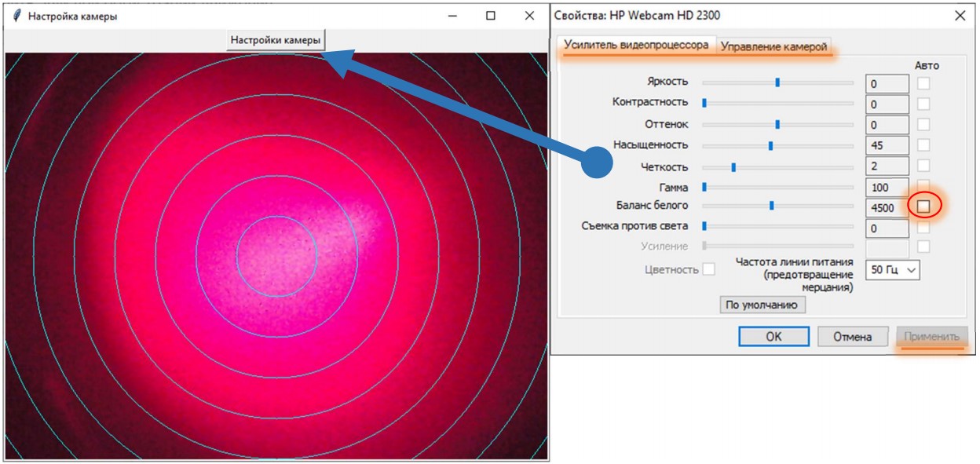Viewport: 980px width, 464px height.
Task: Click the Съемка против света value field
Action: 887,228
